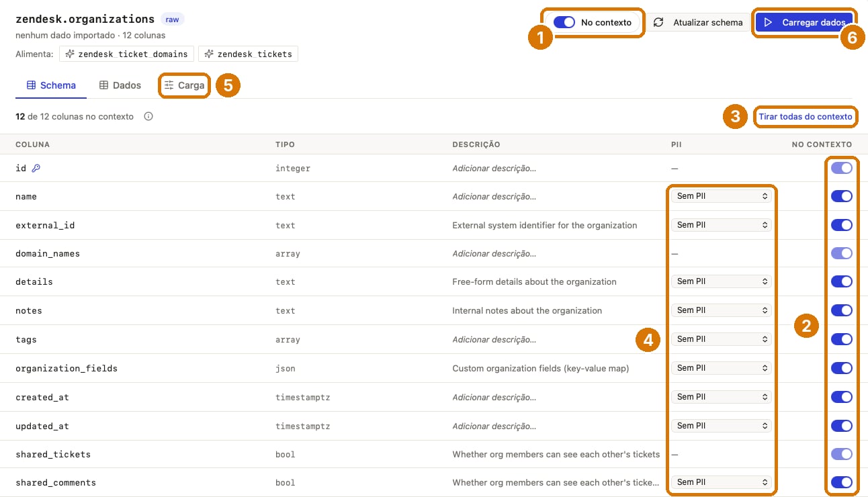Turn off context for notes column
Viewport: 868px width, 497px height.
tap(842, 310)
